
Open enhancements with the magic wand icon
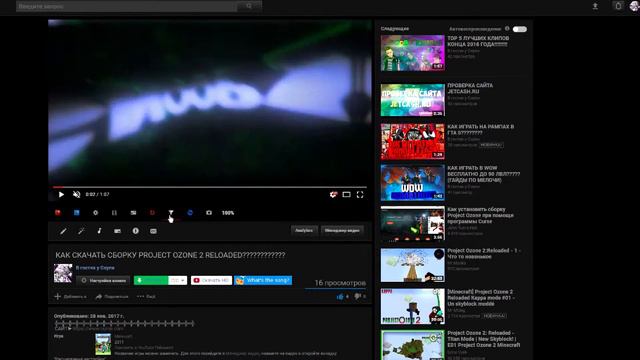pos(81,231)
